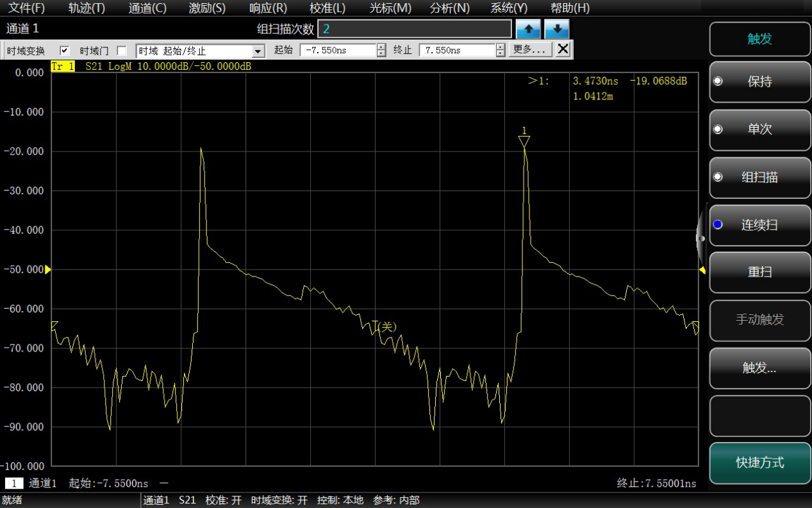Enable the 时域门 checkbox
The image size is (812, 508).
pyautogui.click(x=122, y=51)
